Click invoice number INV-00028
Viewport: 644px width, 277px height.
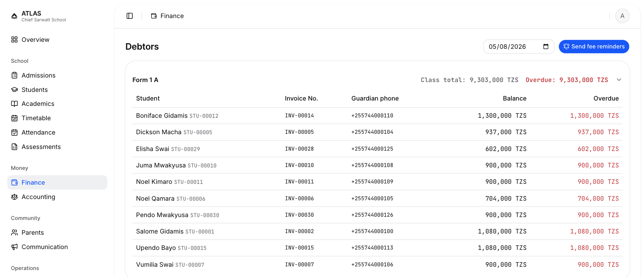click(299, 149)
